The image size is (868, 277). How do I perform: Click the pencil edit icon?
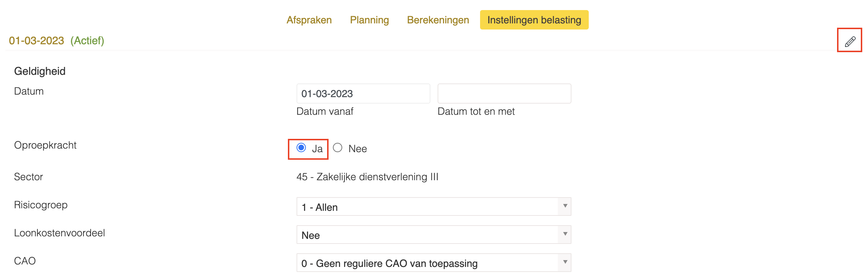(x=850, y=41)
